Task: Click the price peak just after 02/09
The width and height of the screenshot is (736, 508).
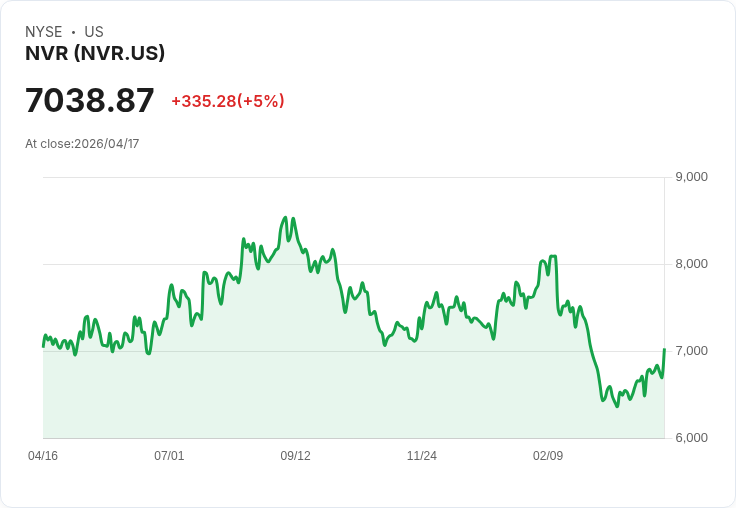Action: point(553,256)
